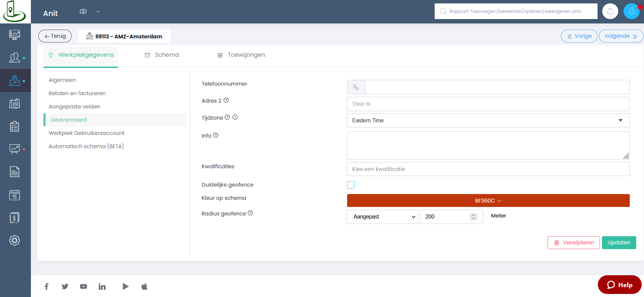Select Aangepaste velden section

click(74, 106)
